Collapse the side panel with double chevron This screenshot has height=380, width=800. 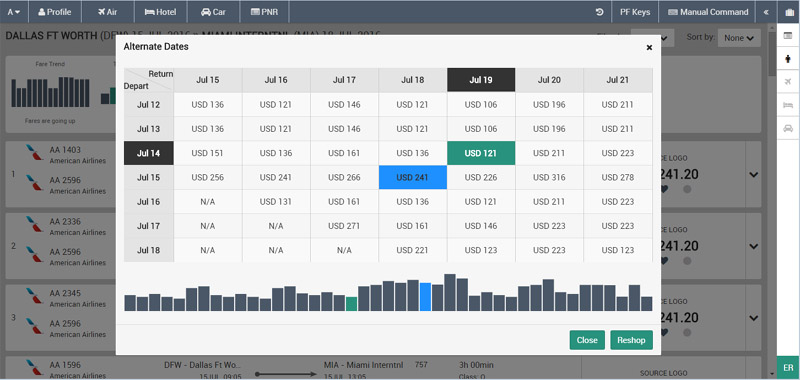coord(766,12)
